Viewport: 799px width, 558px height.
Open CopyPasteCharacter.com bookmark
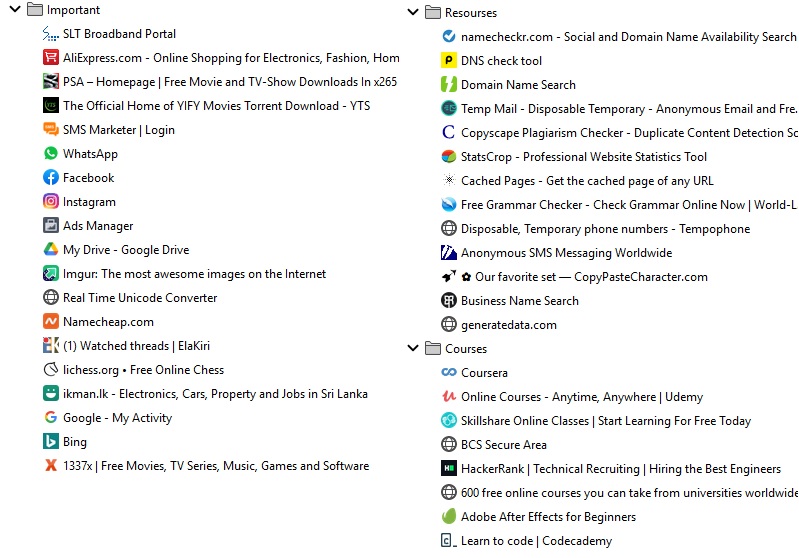click(x=584, y=277)
